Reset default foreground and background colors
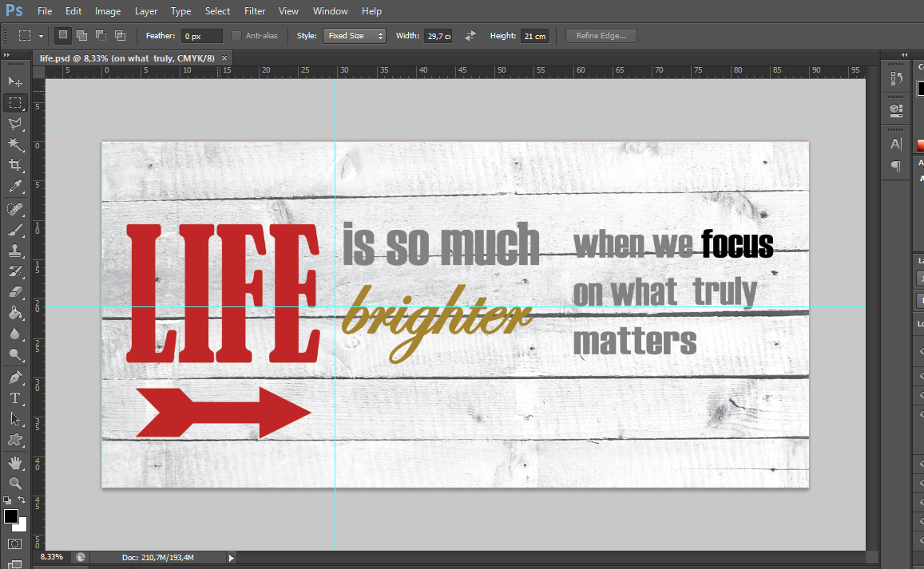This screenshot has height=569, width=924. (x=7, y=500)
